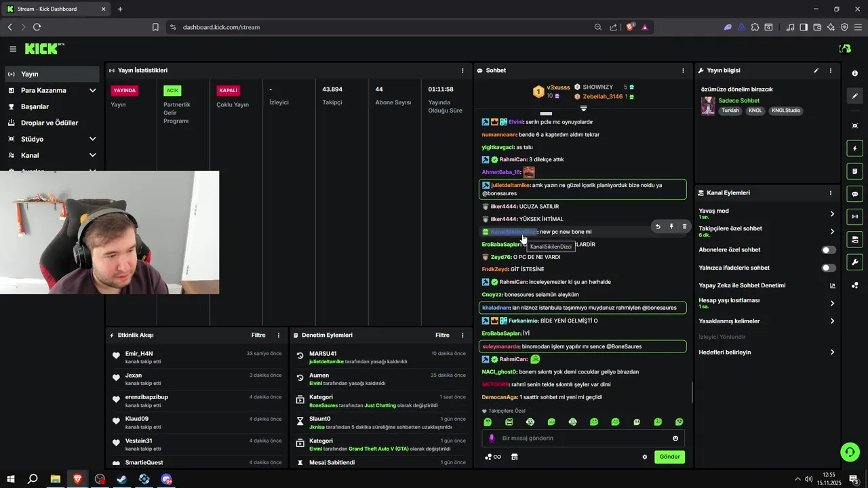The width and height of the screenshot is (868, 488).
Task: Open Droplar ve Ödüller in sidebar
Action: [51, 123]
